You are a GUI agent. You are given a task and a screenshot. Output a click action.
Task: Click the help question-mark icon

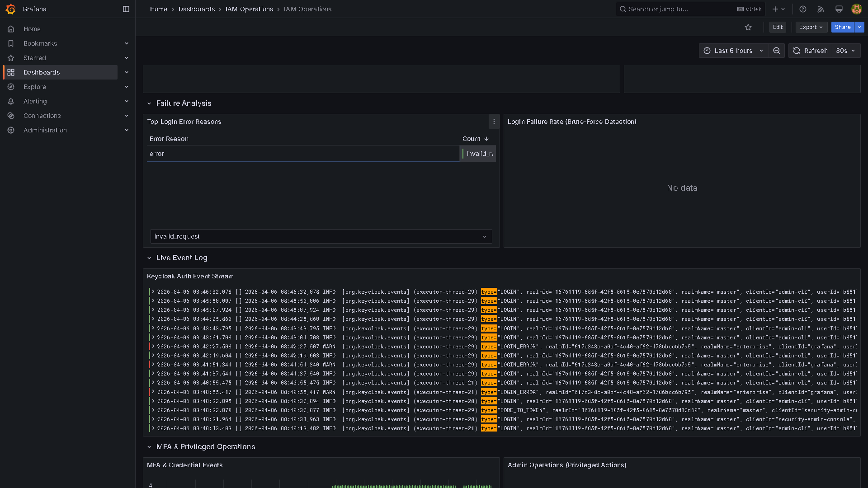click(802, 9)
